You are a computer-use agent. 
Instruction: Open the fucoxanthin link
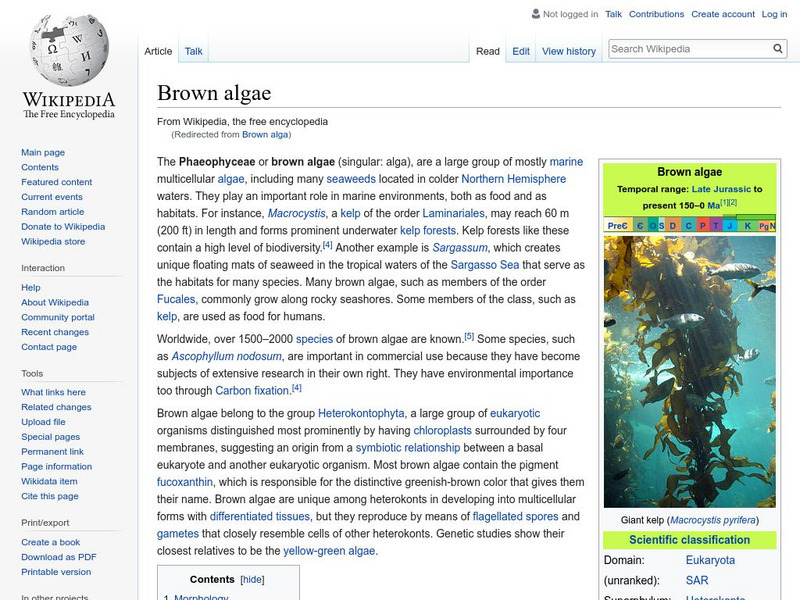[x=185, y=482]
